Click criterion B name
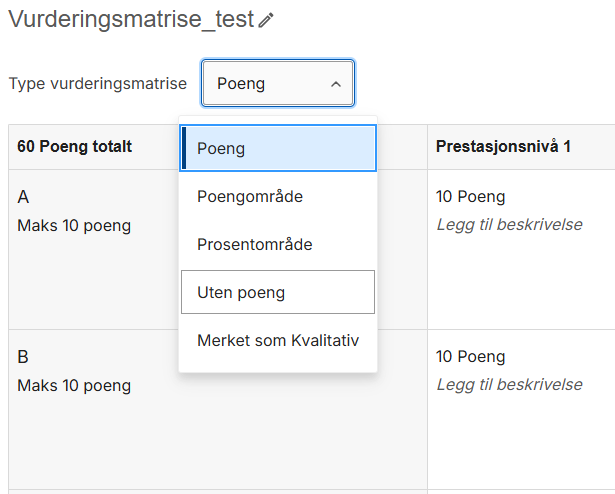The height and width of the screenshot is (494, 615). [23, 357]
